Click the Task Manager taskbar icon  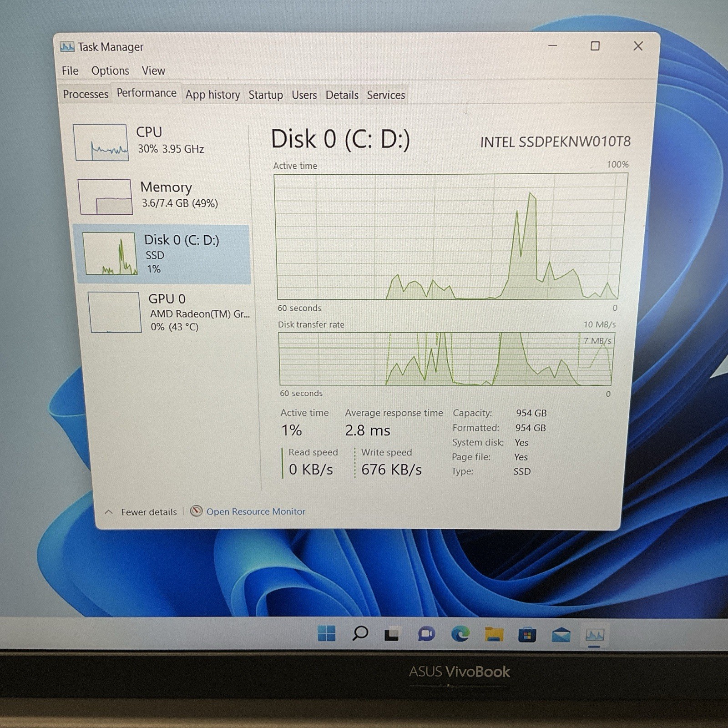pos(595,635)
